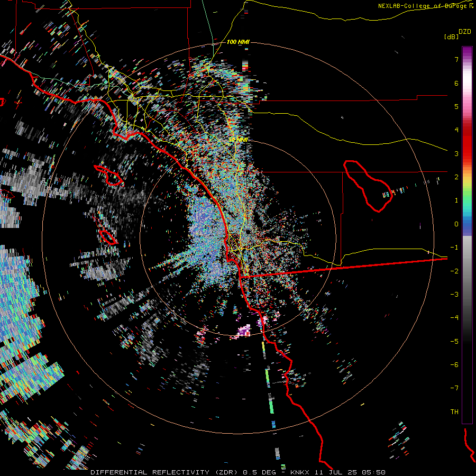The image size is (476, 476).
Task: Click the 1 tick label on the scale
Action: [x=456, y=200]
